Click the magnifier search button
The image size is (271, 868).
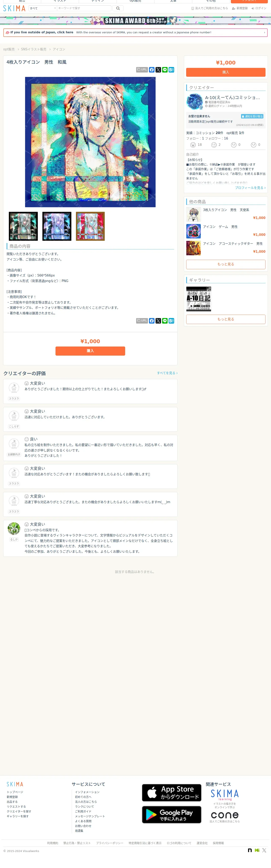[118, 8]
